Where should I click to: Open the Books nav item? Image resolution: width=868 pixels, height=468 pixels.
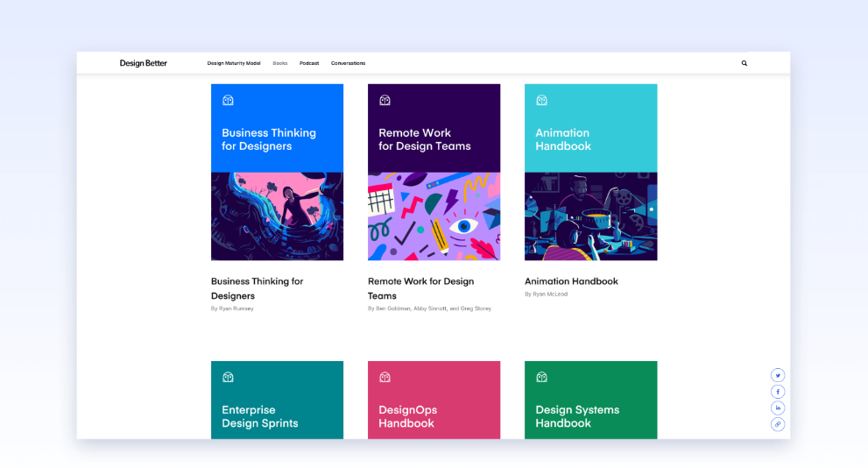point(280,63)
